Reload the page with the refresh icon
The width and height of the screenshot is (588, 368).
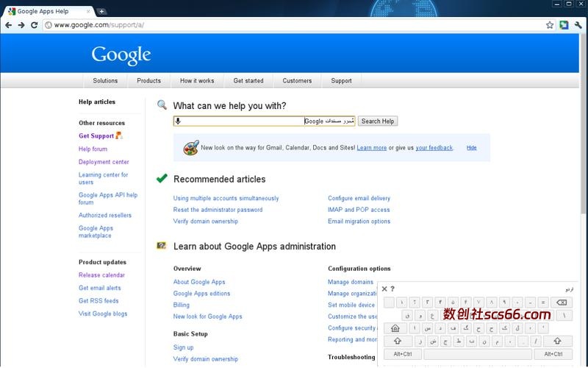point(34,25)
